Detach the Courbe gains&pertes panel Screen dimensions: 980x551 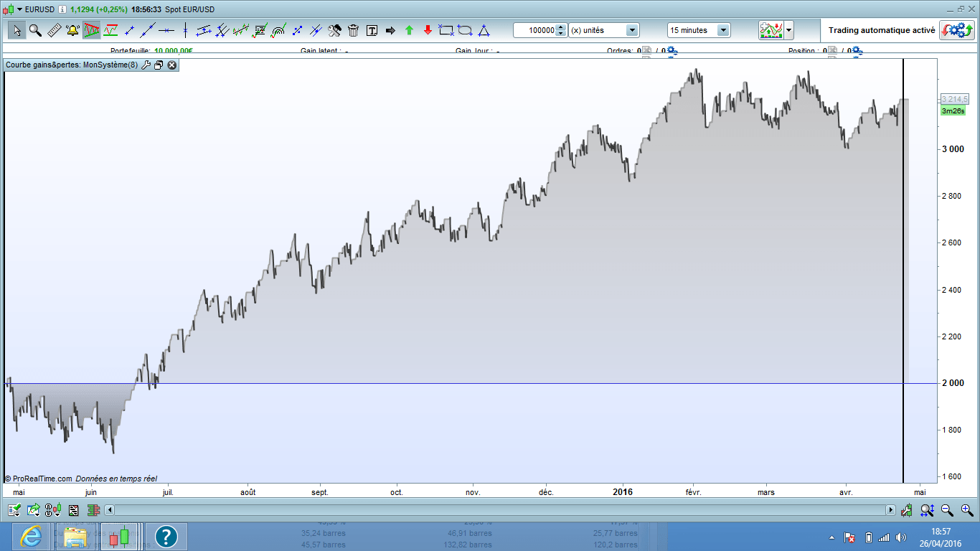[159, 65]
